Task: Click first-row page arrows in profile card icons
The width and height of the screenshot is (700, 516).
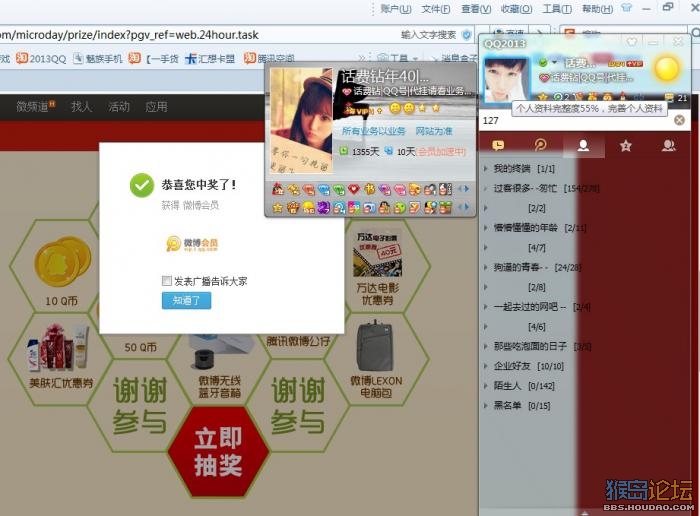Action: tap(464, 189)
